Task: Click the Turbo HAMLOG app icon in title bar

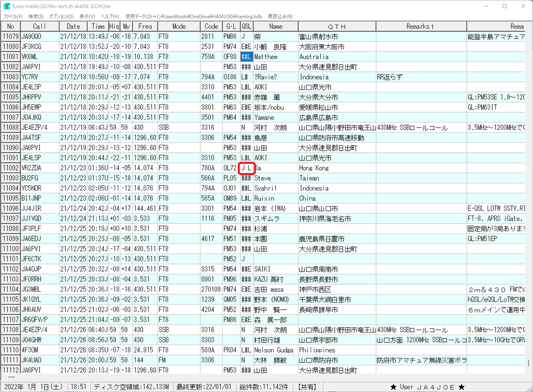Action: pyautogui.click(x=7, y=6)
